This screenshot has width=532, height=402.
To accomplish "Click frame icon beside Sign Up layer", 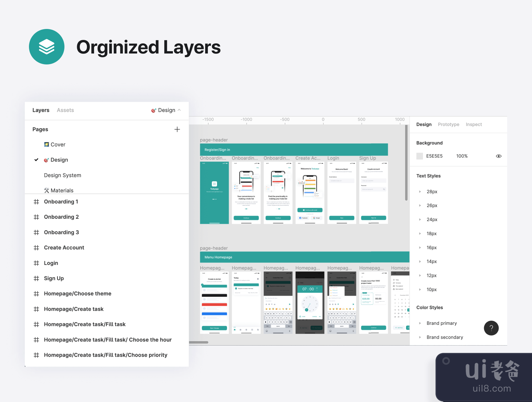I will click(36, 278).
